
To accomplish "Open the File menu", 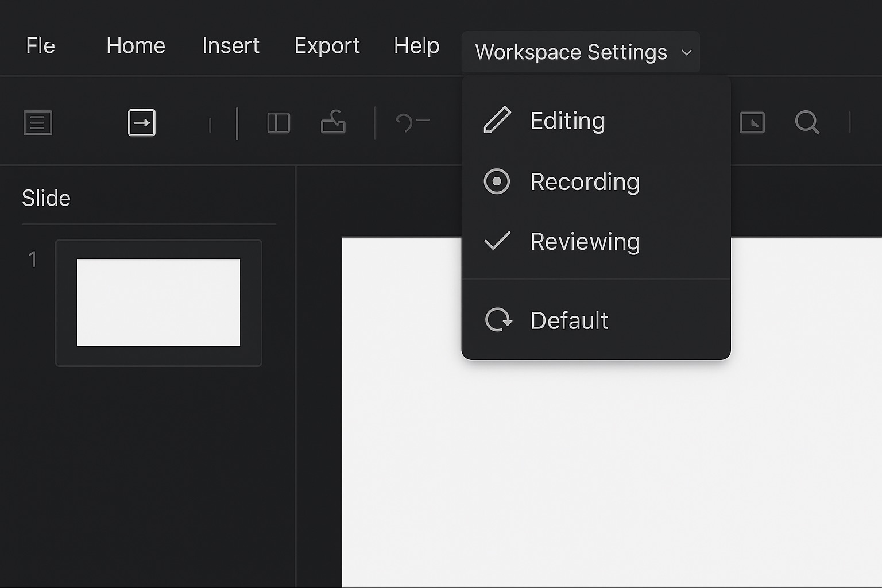I will [x=40, y=45].
